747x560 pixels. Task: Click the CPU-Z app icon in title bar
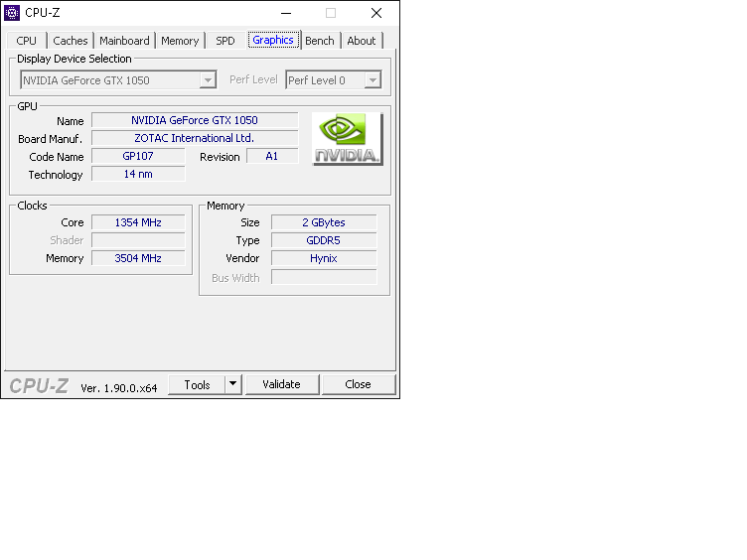12,13
